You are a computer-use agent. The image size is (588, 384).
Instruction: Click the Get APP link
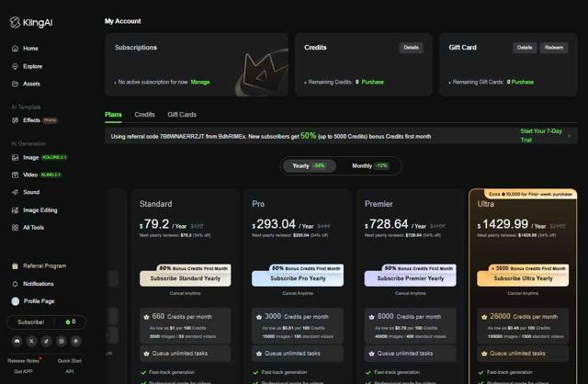[23, 371]
